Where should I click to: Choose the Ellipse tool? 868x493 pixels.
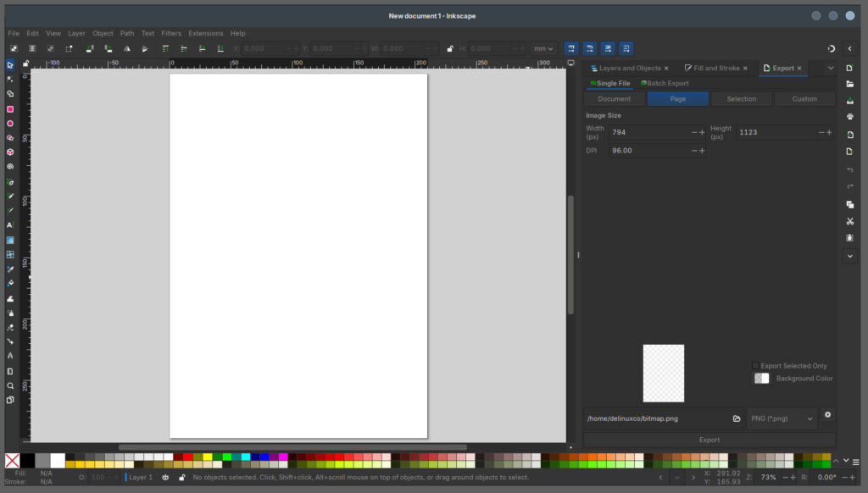pos(9,123)
